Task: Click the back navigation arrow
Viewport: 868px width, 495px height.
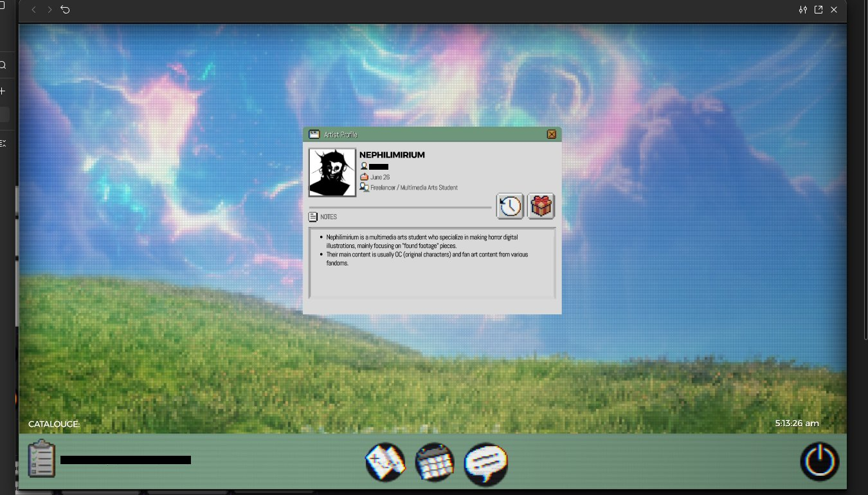Action: [x=34, y=10]
